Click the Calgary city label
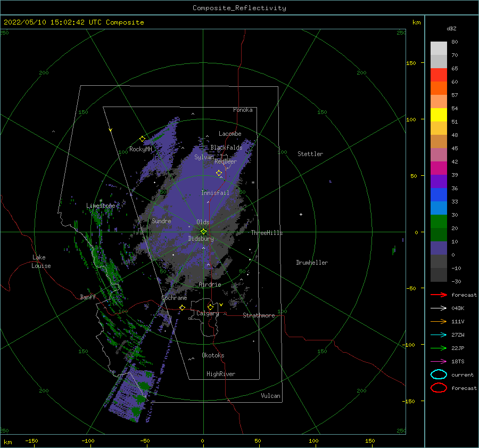Image resolution: width=479 pixels, height=448 pixels. pyautogui.click(x=208, y=313)
